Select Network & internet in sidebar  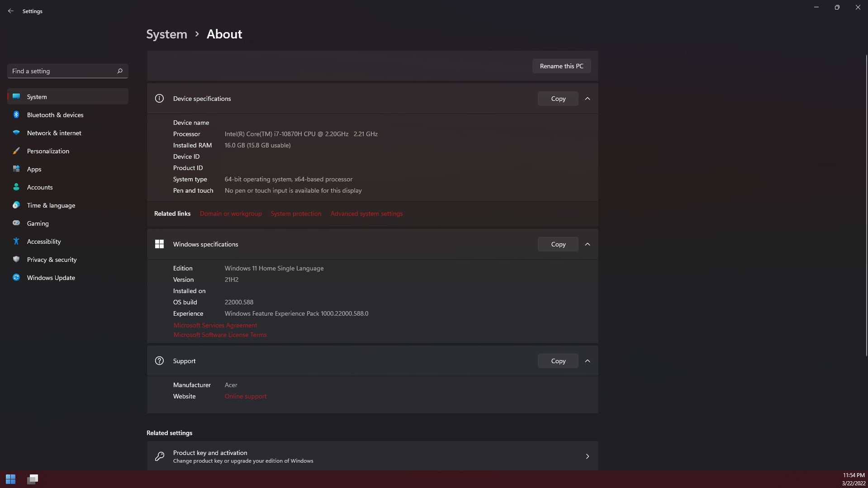pyautogui.click(x=54, y=133)
